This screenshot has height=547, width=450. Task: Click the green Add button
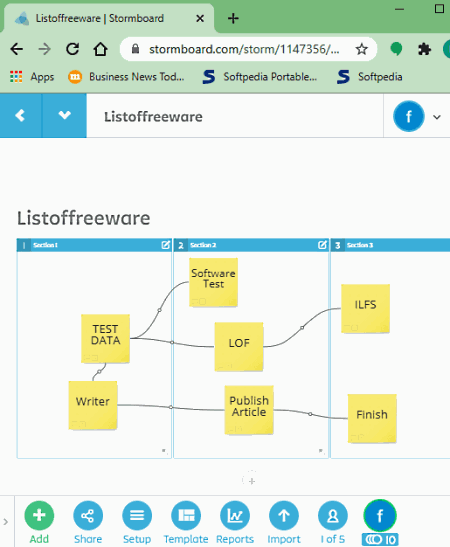pyautogui.click(x=39, y=516)
